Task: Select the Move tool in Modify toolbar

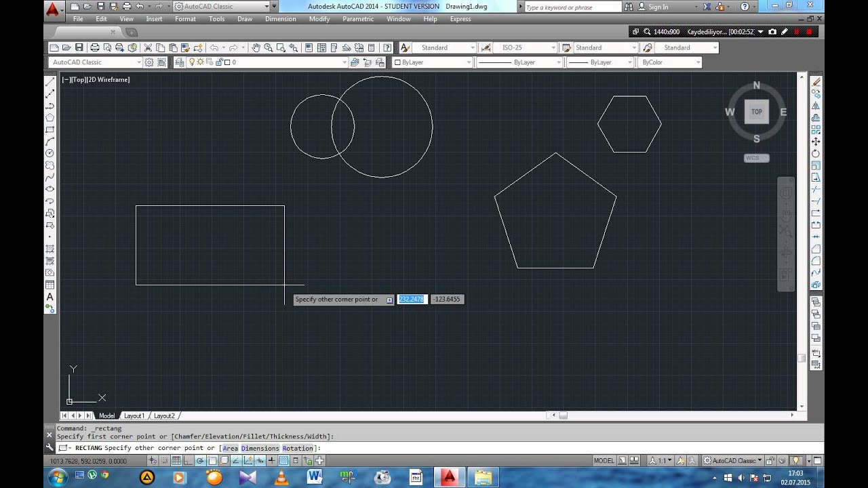Action: click(x=816, y=142)
